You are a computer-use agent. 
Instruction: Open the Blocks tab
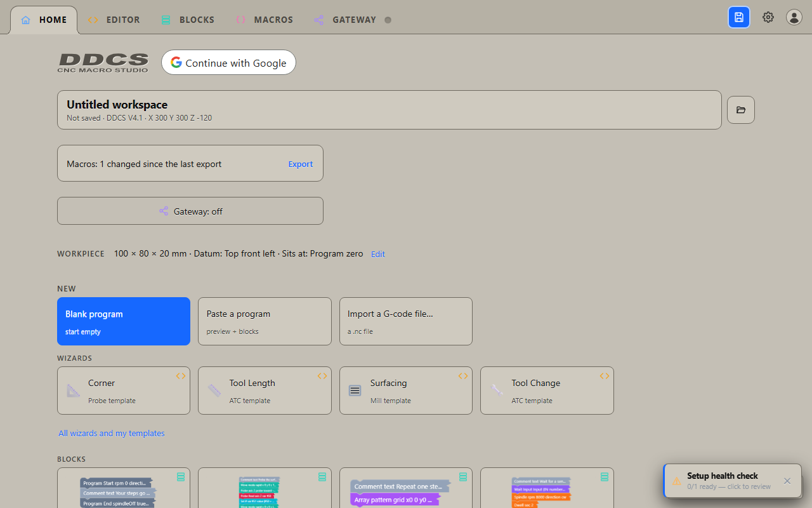coord(188,20)
